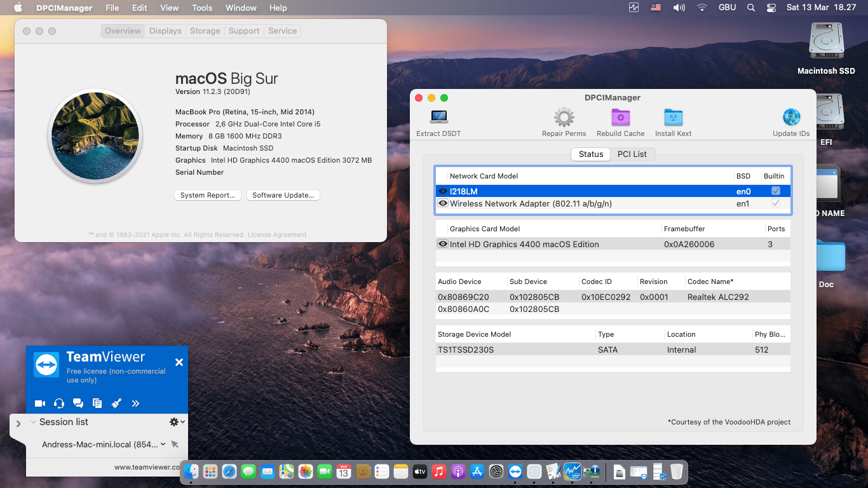This screenshot has width=868, height=488.
Task: Run Repair Perms in DPCIManager
Action: (x=564, y=118)
